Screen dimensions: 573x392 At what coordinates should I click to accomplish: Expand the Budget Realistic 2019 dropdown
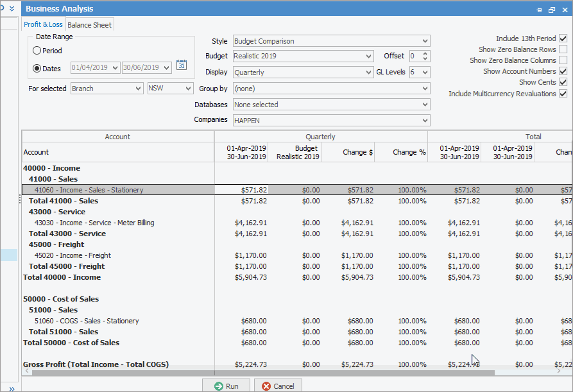368,56
